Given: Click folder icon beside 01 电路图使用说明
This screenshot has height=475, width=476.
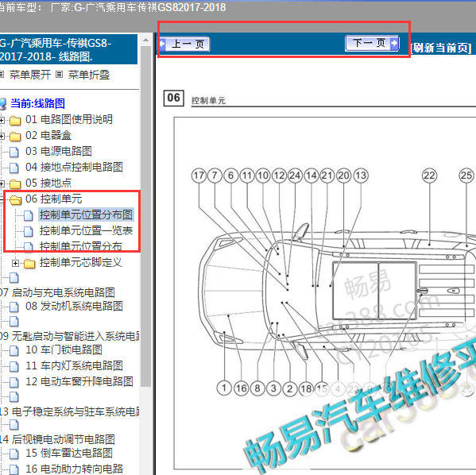Looking at the screenshot, I should tap(15, 121).
